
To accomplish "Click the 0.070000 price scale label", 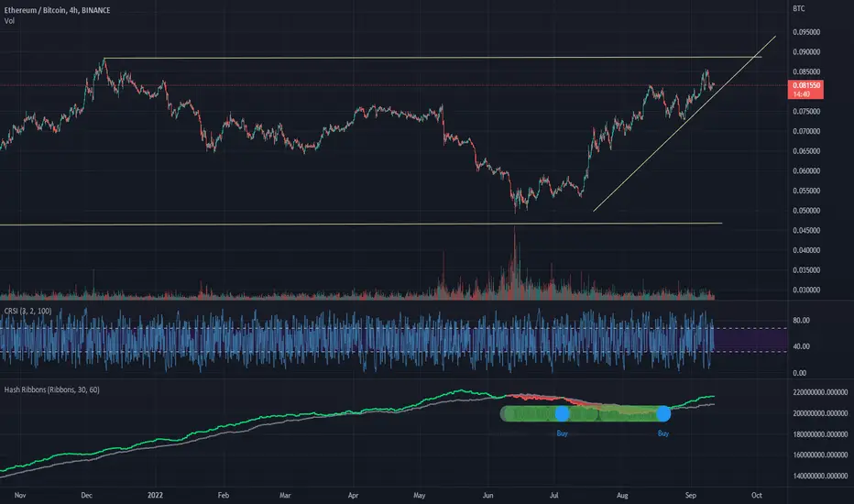I will point(806,131).
